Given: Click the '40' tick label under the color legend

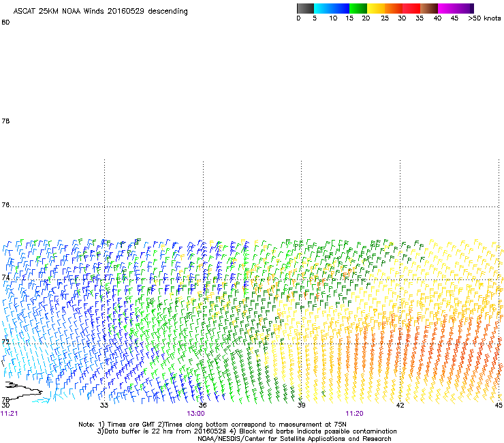Looking at the screenshot, I should pyautogui.click(x=437, y=18).
